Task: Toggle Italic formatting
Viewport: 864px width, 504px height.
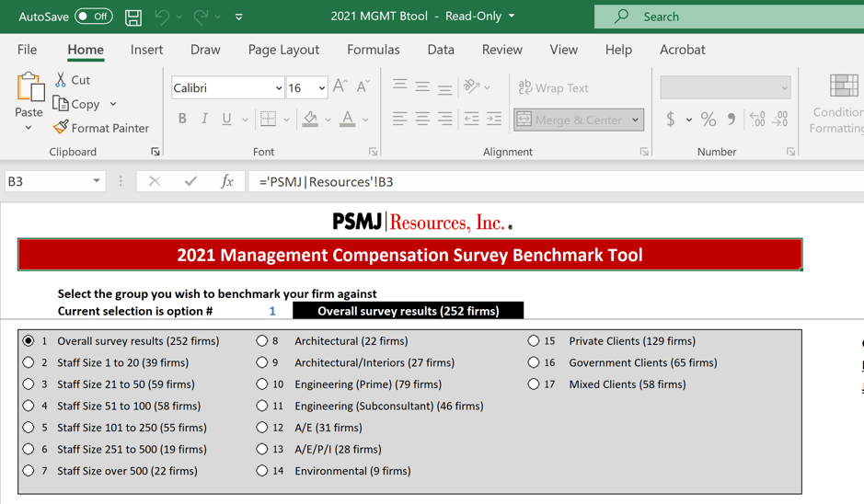Action: point(204,119)
